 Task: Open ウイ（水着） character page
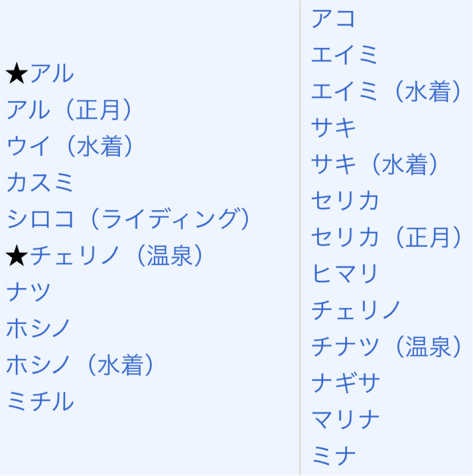[x=70, y=146]
